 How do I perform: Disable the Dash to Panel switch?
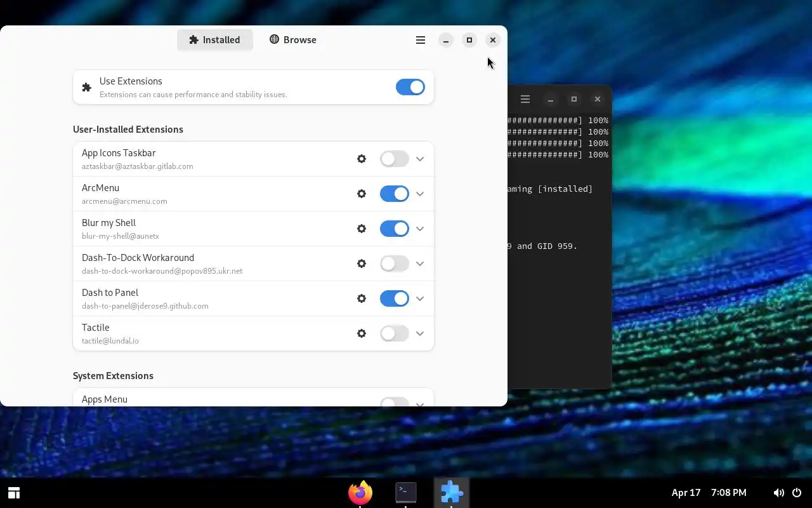coord(395,298)
